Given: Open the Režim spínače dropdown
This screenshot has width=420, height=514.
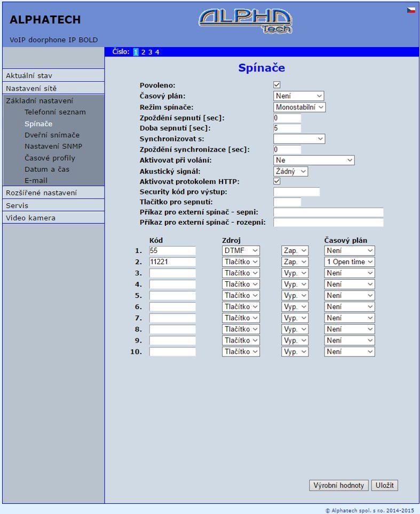Looking at the screenshot, I should 299,107.
